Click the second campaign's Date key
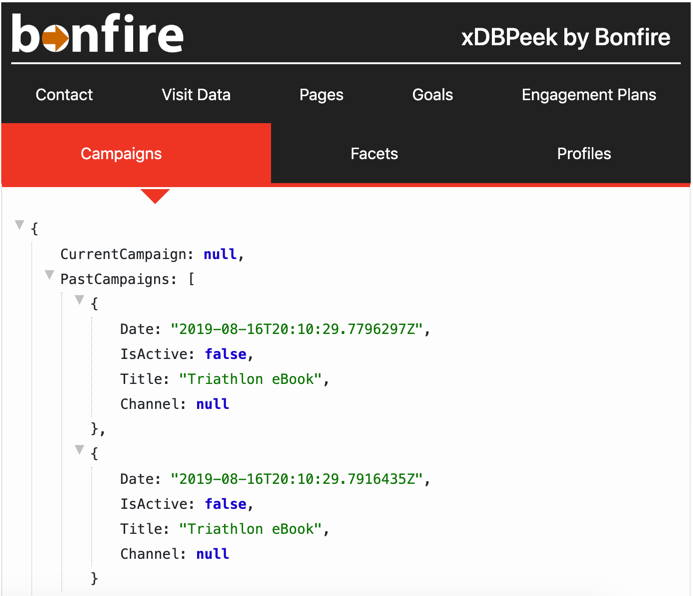The image size is (693, 596). tap(137, 479)
